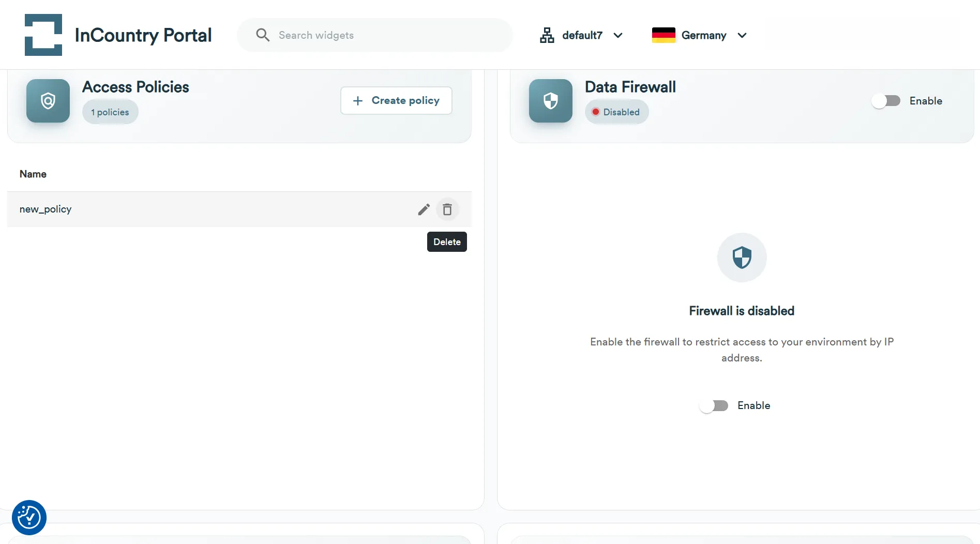Click the Delete tooltip label
Viewport: 980px width, 544px height.
point(447,242)
